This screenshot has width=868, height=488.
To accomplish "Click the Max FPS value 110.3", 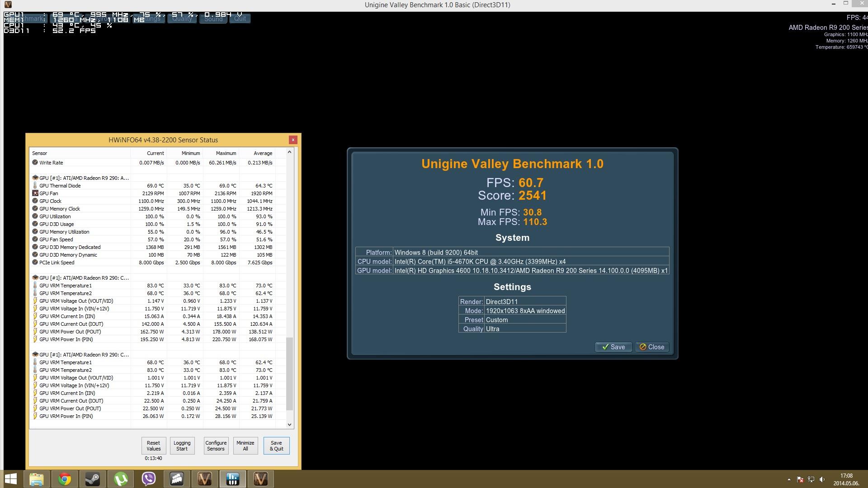I will [x=535, y=222].
